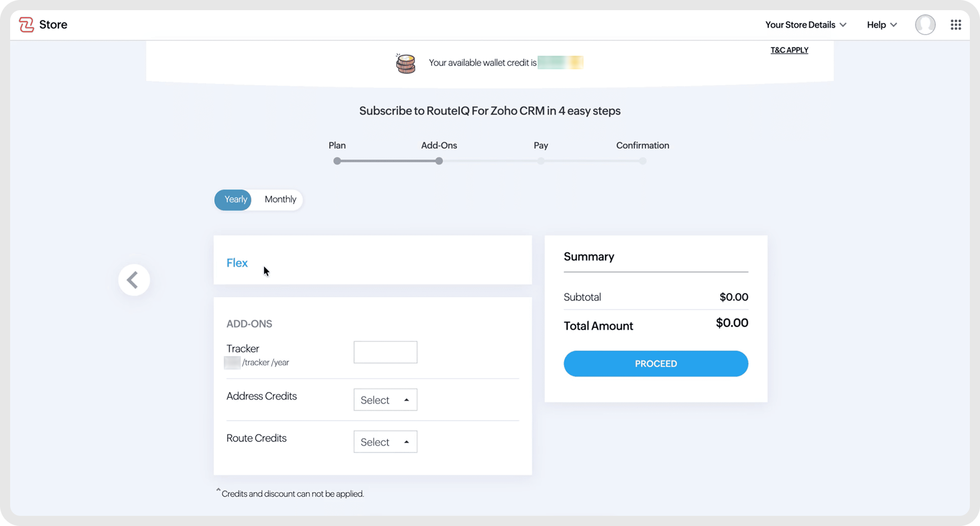This screenshot has height=526, width=980.
Task: Click the Add-Ons step marker
Action: (439, 161)
